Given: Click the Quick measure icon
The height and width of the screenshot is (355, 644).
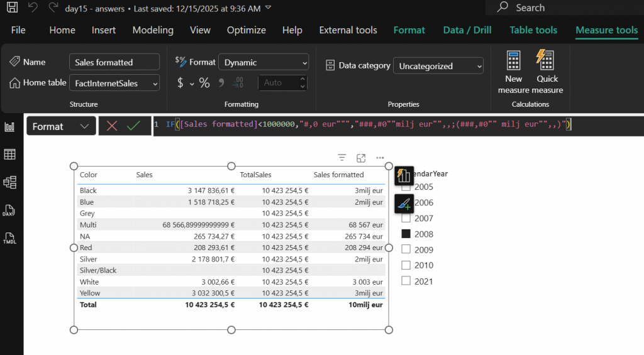Looking at the screenshot, I should pyautogui.click(x=547, y=72).
